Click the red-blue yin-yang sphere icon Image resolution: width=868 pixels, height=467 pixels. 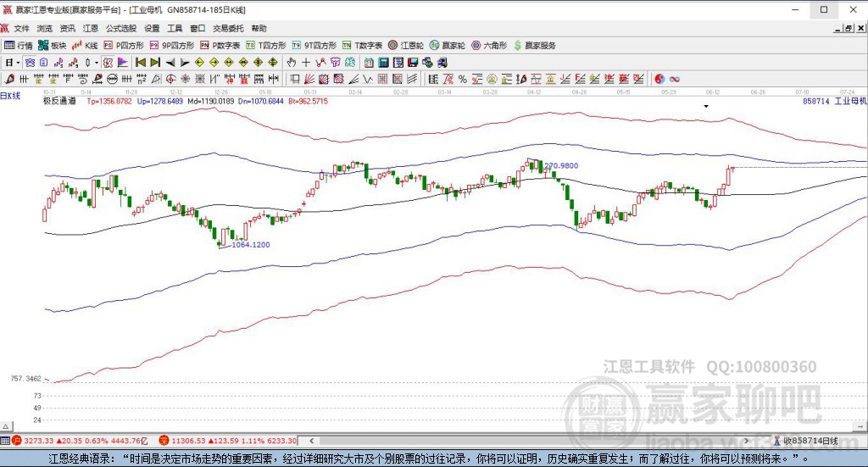pos(659,79)
